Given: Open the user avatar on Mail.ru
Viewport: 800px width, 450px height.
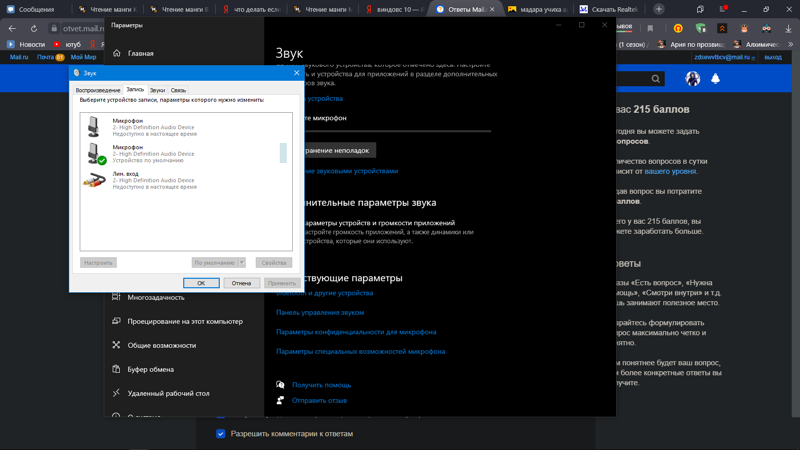Looking at the screenshot, I should click(692, 79).
